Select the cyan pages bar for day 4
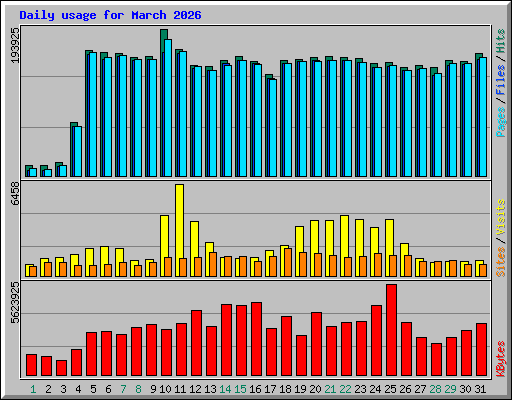The height and width of the screenshot is (400, 512). (78, 151)
